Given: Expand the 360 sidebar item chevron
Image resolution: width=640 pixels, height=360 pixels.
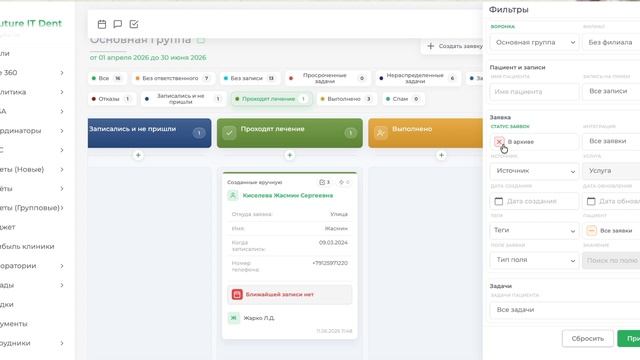Looking at the screenshot, I should coord(62,73).
